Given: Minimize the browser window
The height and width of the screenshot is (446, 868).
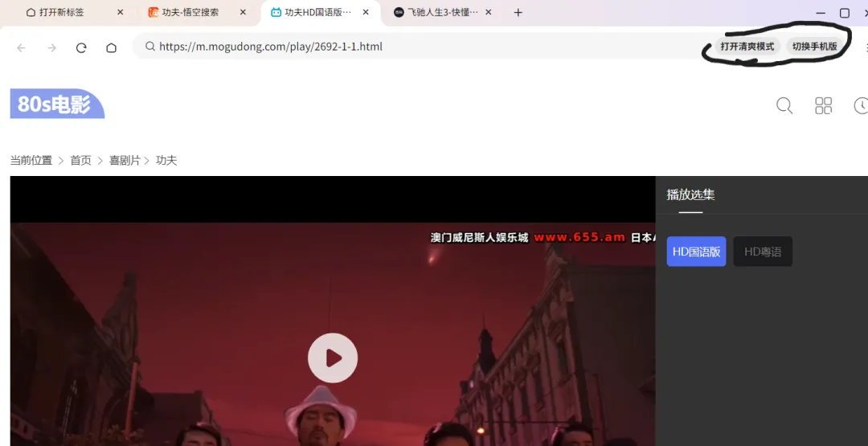Looking at the screenshot, I should [x=821, y=13].
